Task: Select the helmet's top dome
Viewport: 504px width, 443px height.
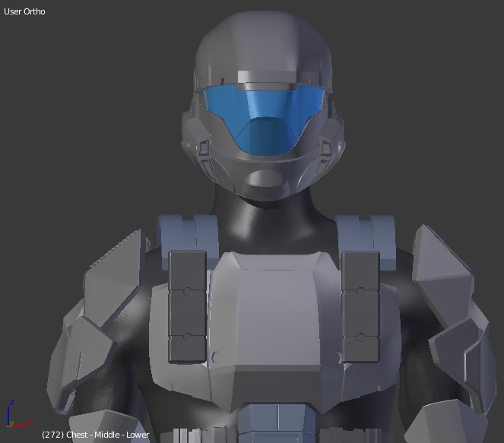Action: tap(264, 45)
